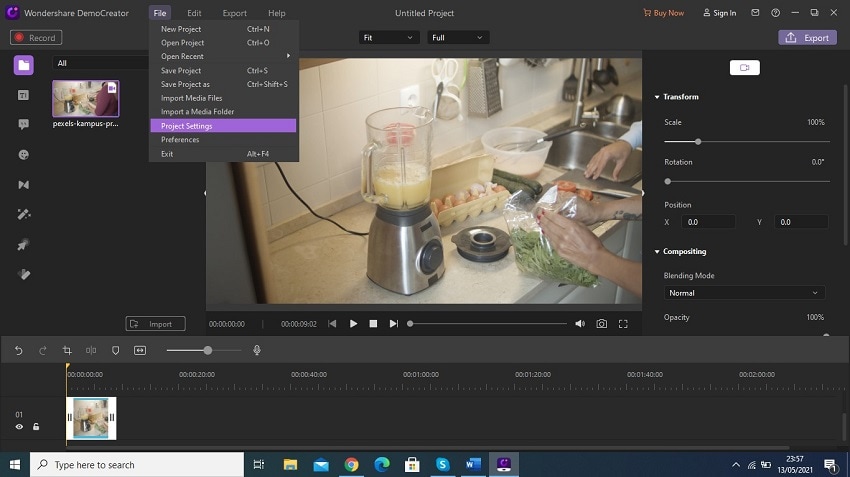The height and width of the screenshot is (477, 850).
Task: Collapse the Transform section
Action: (x=657, y=97)
